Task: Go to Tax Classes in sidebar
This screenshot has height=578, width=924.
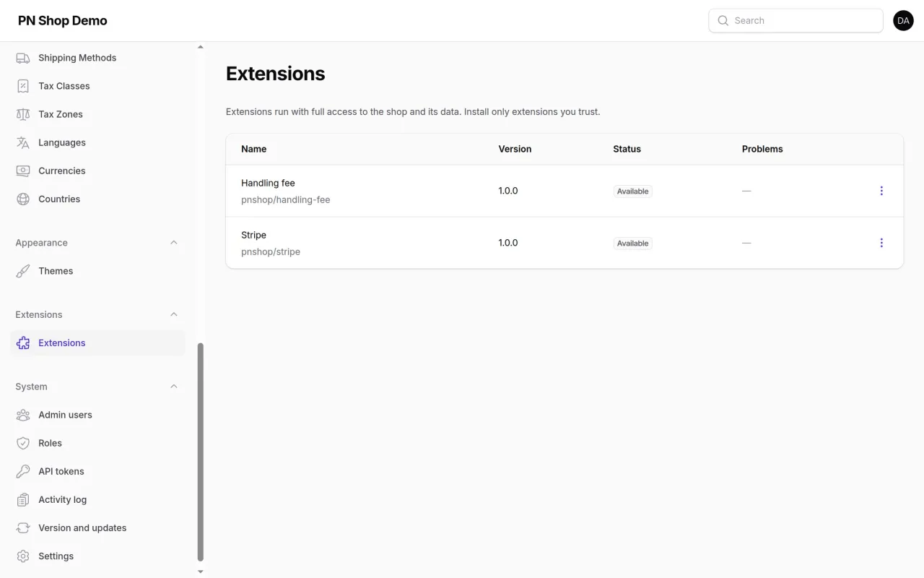Action: tap(97, 86)
